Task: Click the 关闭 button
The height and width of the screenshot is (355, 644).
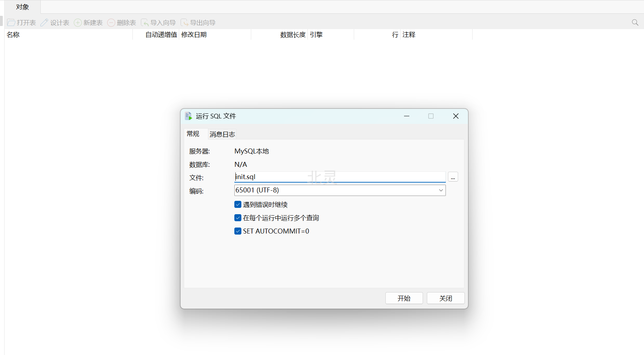Action: [445, 298]
